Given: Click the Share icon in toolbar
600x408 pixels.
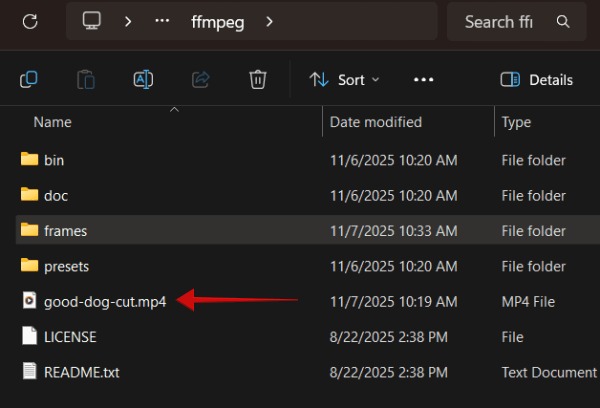Looking at the screenshot, I should (200, 79).
